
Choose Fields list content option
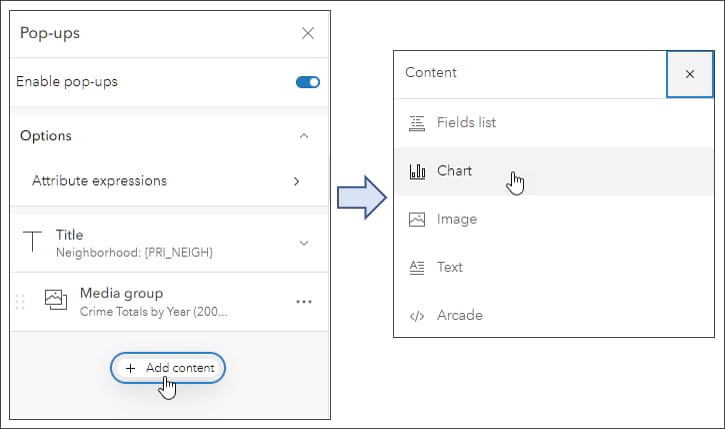[x=466, y=123]
